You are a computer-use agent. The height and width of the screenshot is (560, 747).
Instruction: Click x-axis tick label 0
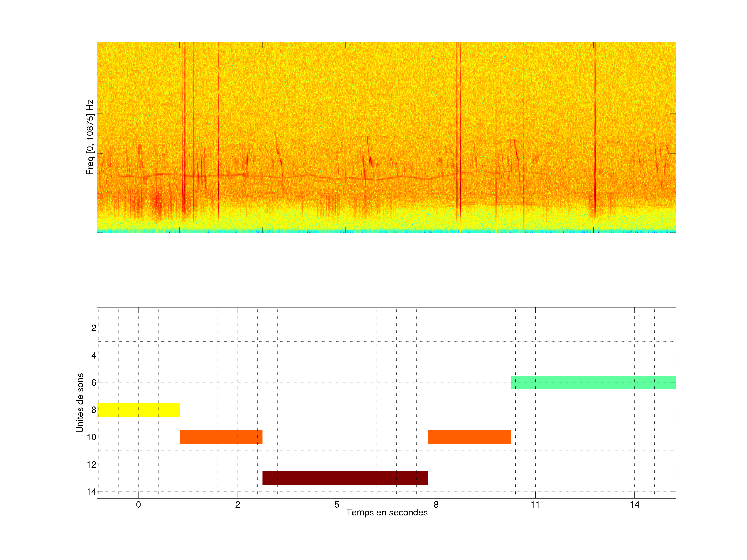click(x=139, y=505)
